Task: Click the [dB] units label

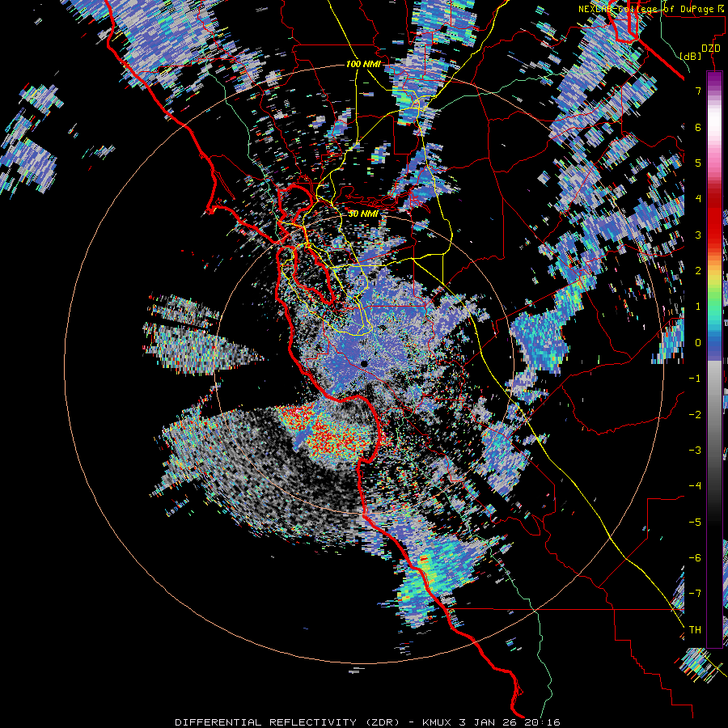Action: (x=691, y=56)
